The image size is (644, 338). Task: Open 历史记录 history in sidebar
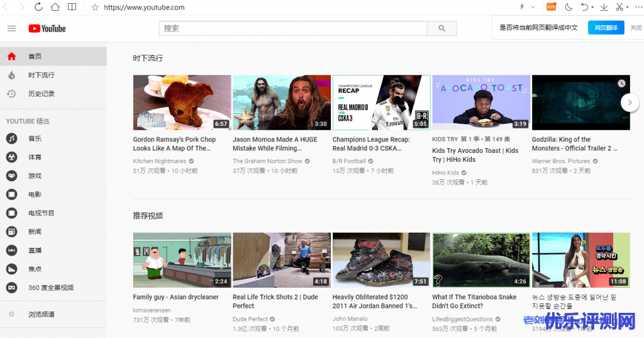53,94
